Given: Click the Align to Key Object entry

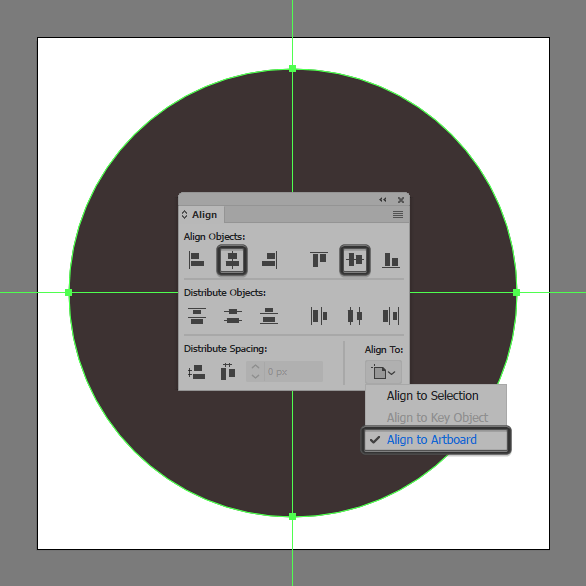Looking at the screenshot, I should pyautogui.click(x=437, y=417).
